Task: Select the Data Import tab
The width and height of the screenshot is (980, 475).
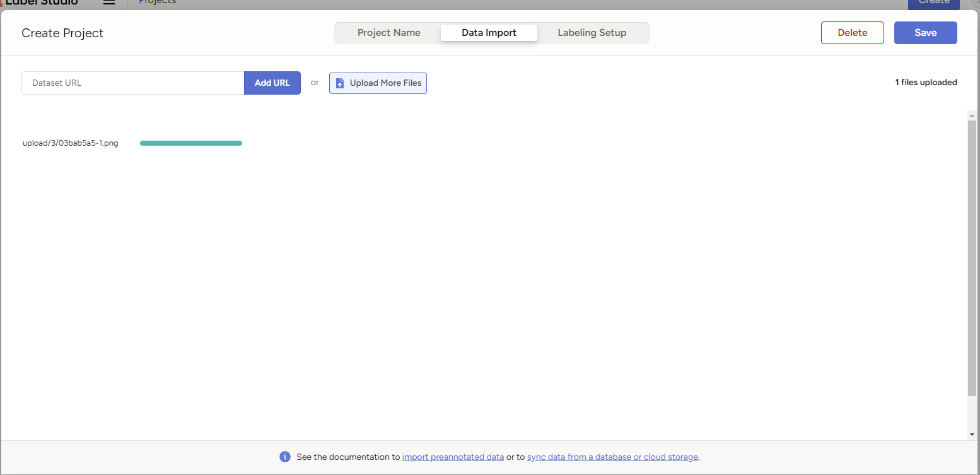Action: [x=489, y=33]
